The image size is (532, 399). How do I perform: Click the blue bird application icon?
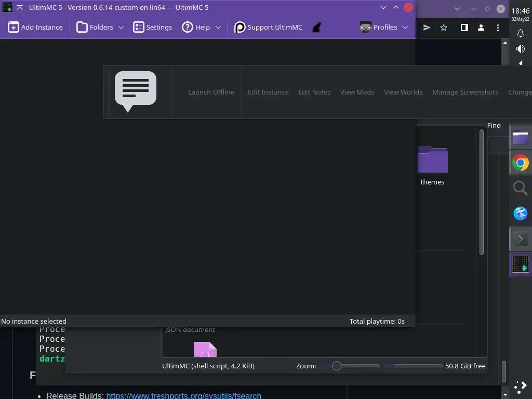(x=521, y=214)
